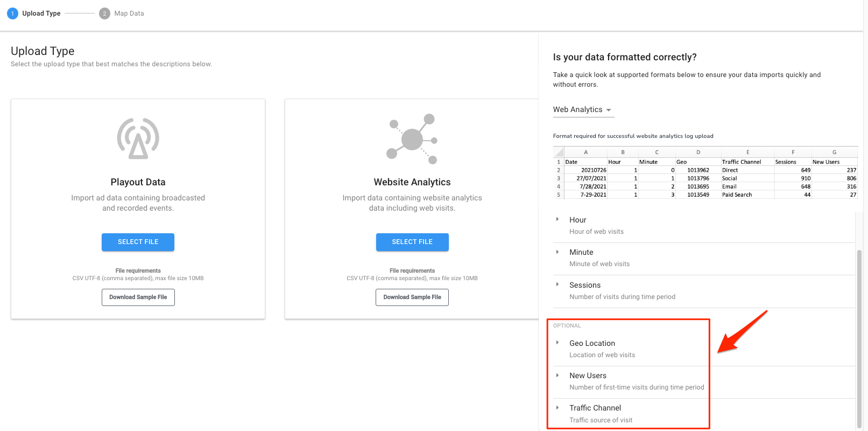Download the Playout Data sample file
Viewport: 868px width, 431px height.
138,297
